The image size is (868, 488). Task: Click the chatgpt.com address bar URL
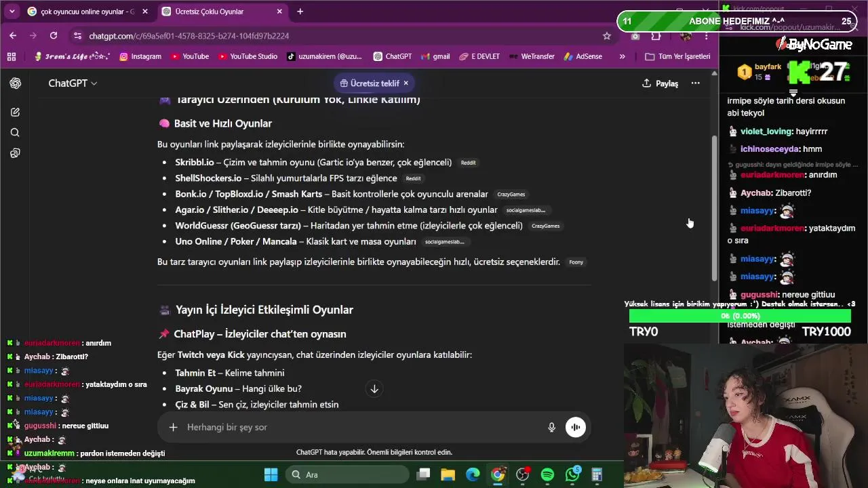tap(189, 36)
